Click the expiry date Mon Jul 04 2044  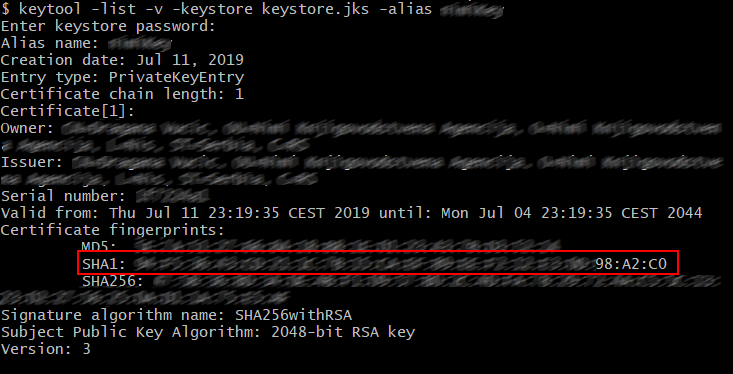pos(571,213)
